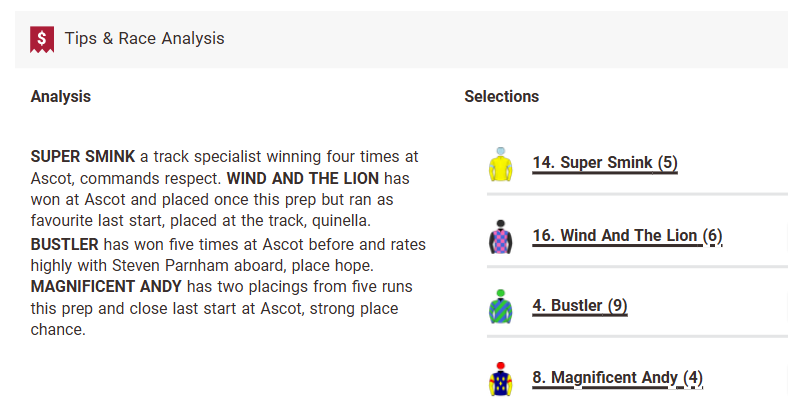Click bold BUSTLER in the analysis paragraph
Viewport: 788px width, 419px height.
(x=65, y=244)
